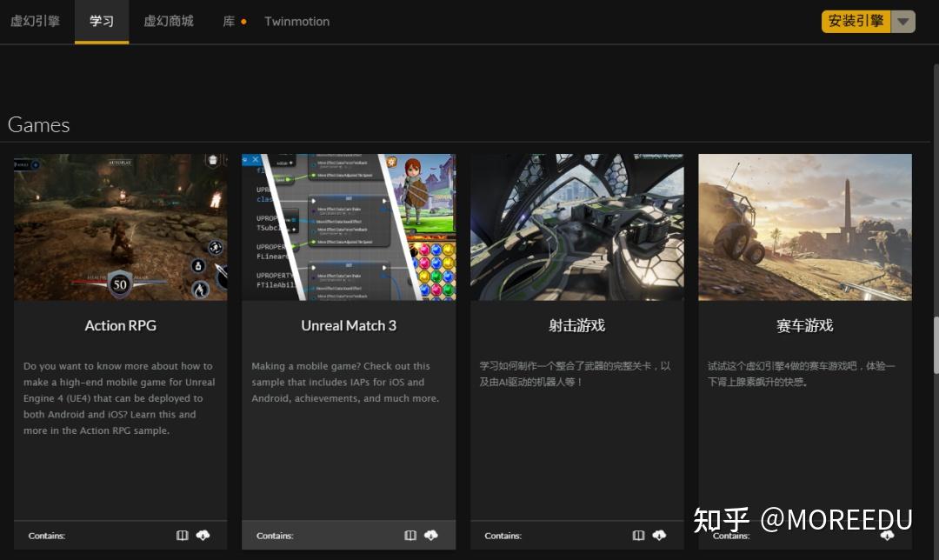The height and width of the screenshot is (560, 939).
Task: Click the cloud download icon on Unreal Match 3 card
Action: (x=431, y=536)
